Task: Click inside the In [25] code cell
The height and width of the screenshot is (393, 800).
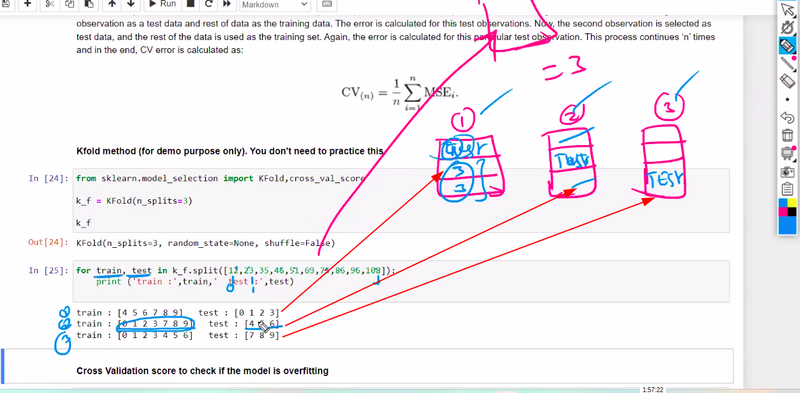Action: (401, 281)
